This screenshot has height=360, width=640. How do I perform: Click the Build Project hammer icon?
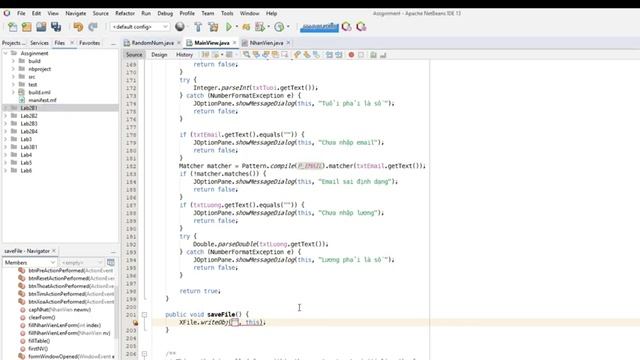point(198,27)
